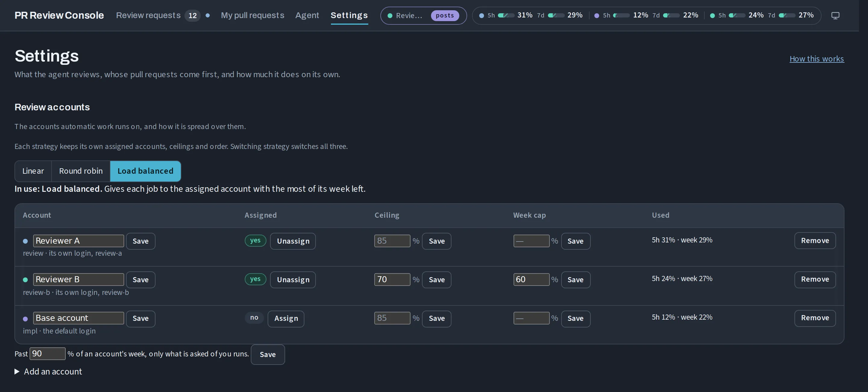Click the Reviewer A ceiling field showing 85
The image size is (868, 392).
392,241
